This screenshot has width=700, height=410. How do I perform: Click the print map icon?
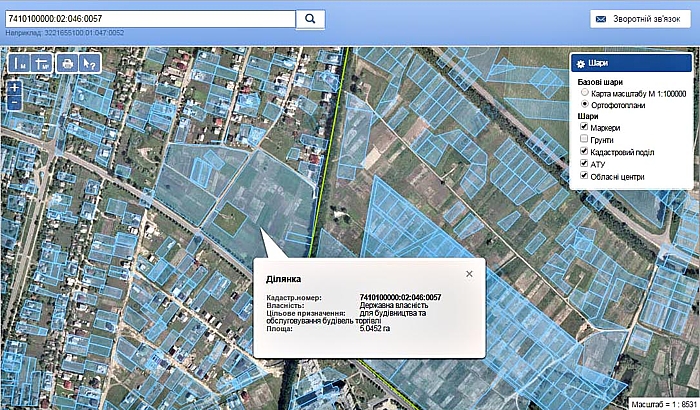67,63
